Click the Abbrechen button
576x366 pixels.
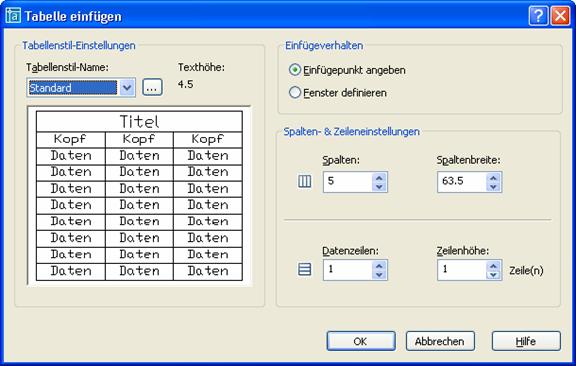point(440,341)
